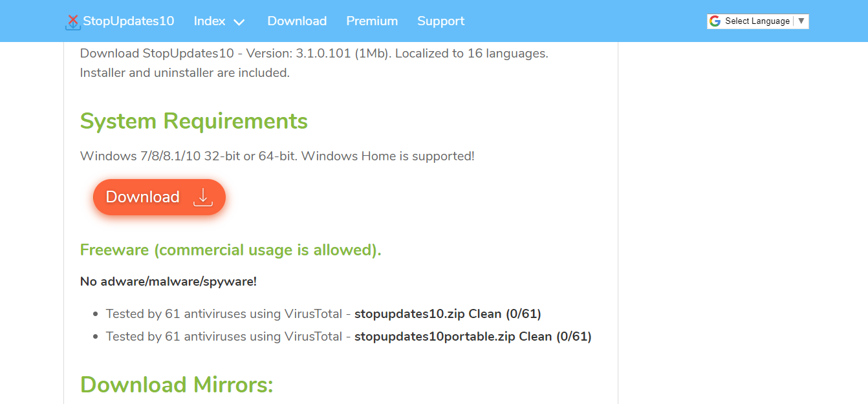Click the System Requirements heading
The image size is (868, 404).
(193, 121)
